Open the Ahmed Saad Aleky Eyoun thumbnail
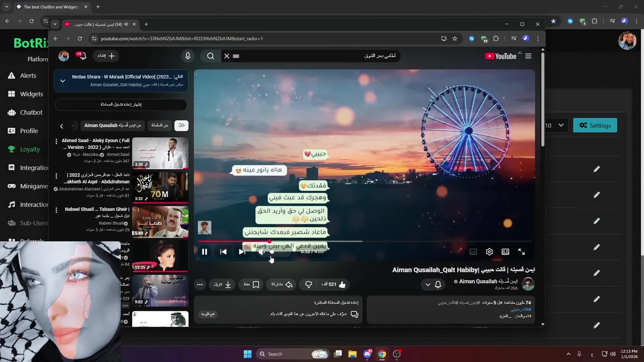 [x=160, y=153]
